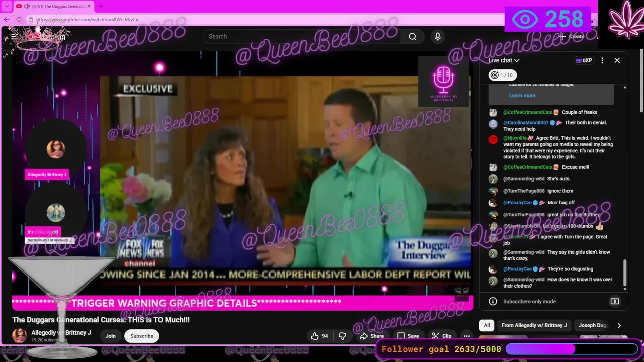Click the site info lock icon in address bar
The image size is (644, 362).
click(x=31, y=20)
